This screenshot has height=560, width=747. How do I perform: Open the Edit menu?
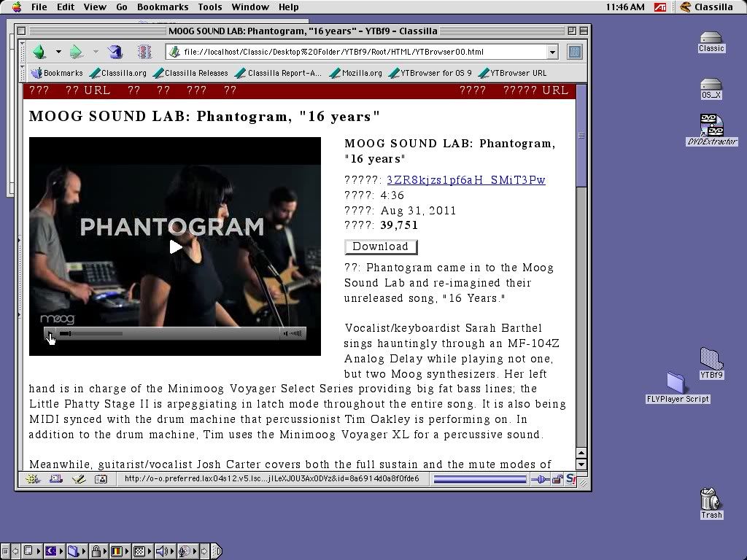point(65,7)
